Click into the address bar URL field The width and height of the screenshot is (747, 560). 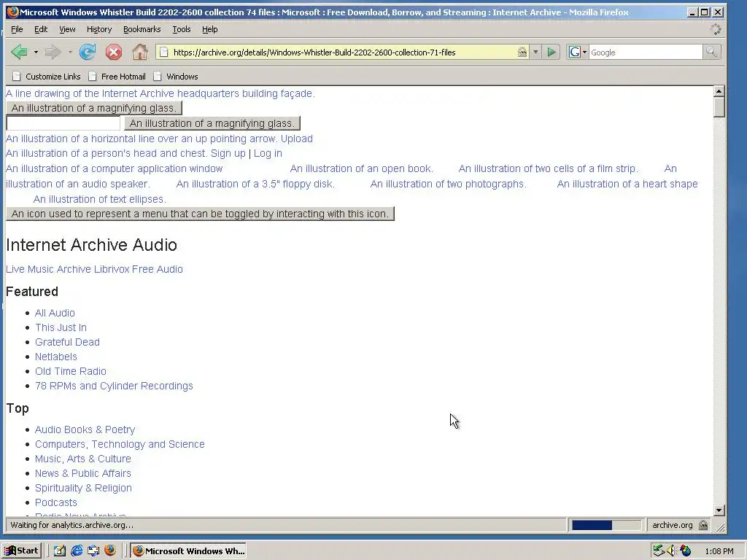pos(343,52)
